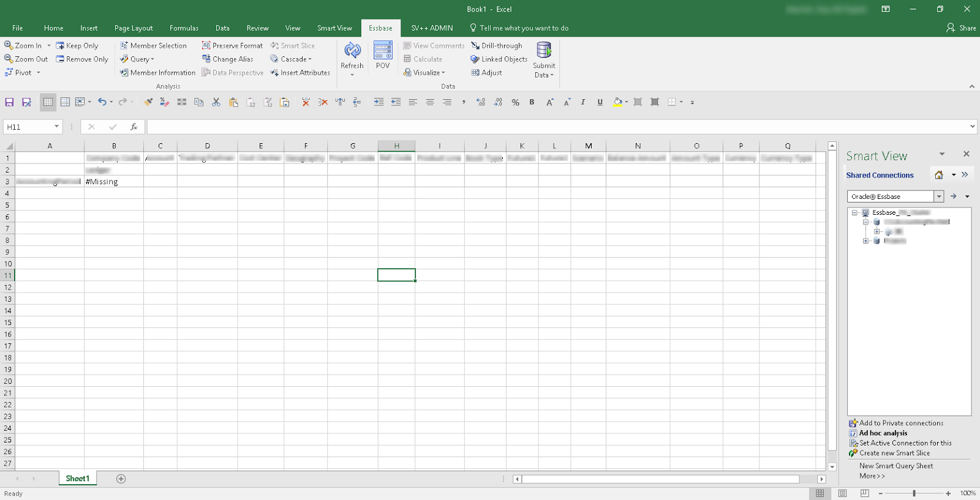Toggle Italic formatting in the quick toolbar
This screenshot has width=980, height=500.
coord(582,102)
